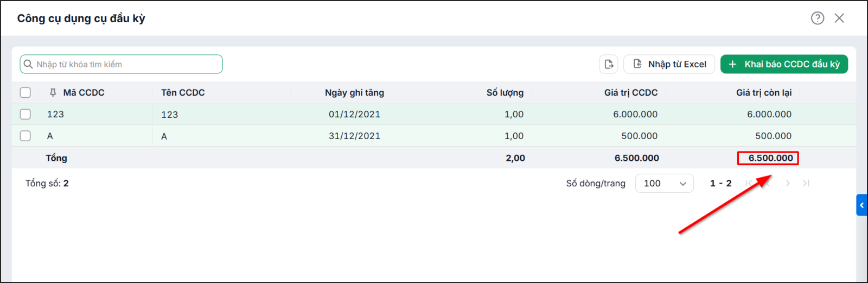Jump to last page arrow
The image size is (868, 283).
806,184
